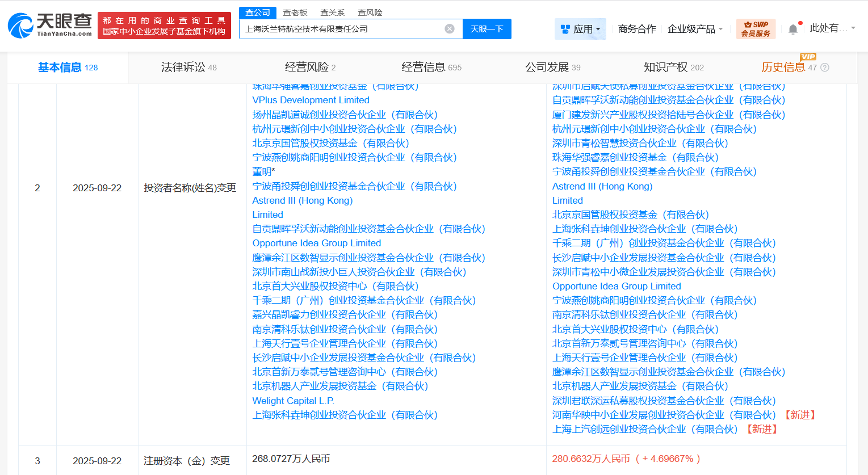Clear the search box using the X icon
This screenshot has width=868, height=475.
click(x=450, y=28)
